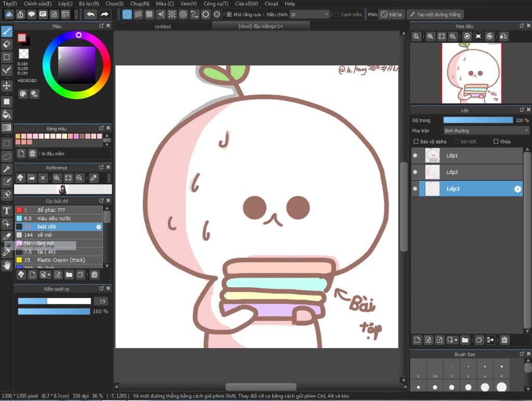Select the Bucket fill tool
This screenshot has width=532, height=401.
coord(7,114)
